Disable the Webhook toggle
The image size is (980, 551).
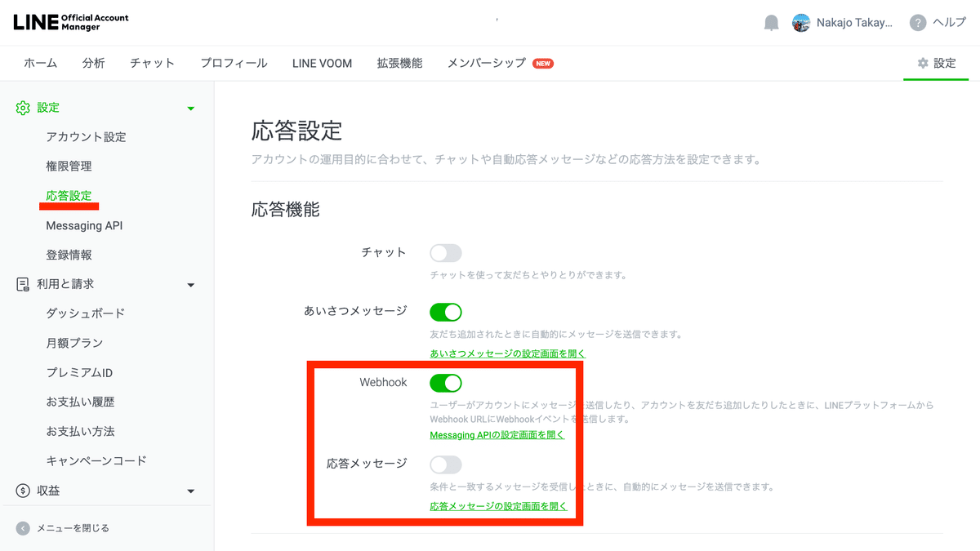(446, 383)
